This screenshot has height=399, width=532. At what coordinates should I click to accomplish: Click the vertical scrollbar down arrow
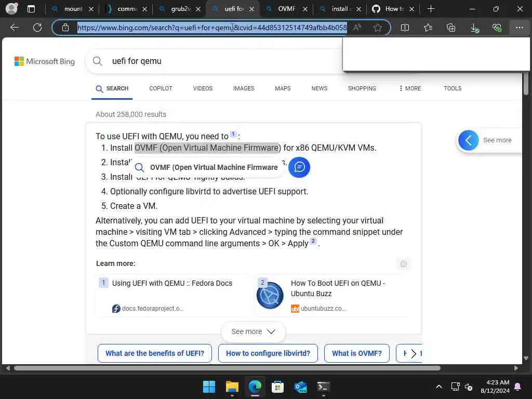click(x=526, y=358)
